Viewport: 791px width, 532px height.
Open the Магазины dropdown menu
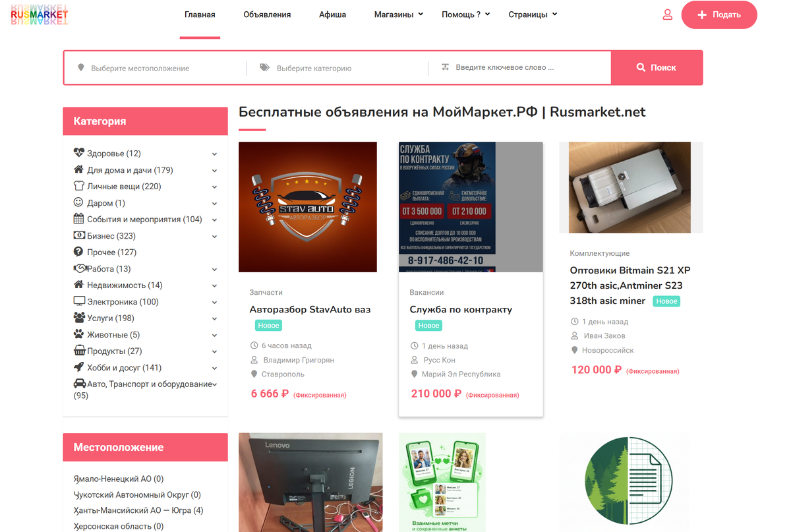tap(399, 15)
